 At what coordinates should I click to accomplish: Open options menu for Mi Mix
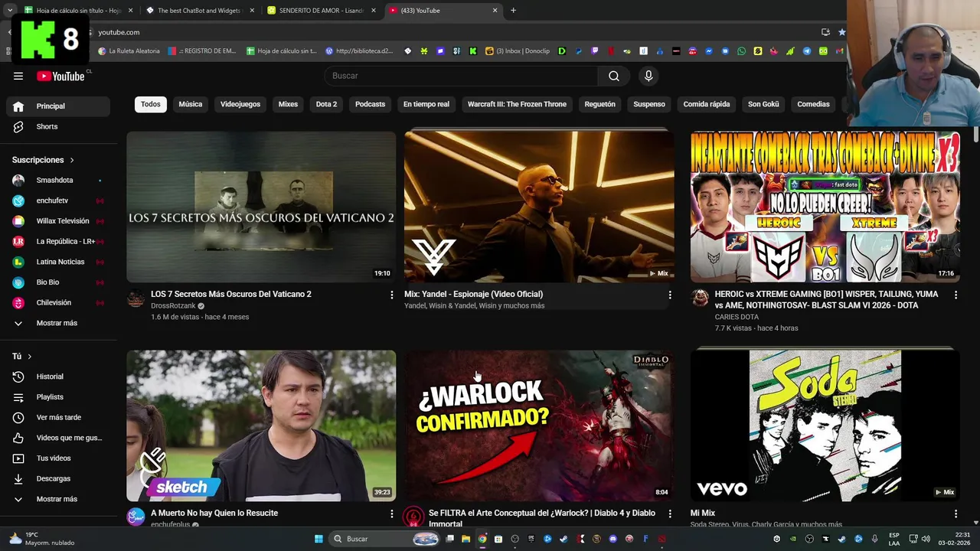[955, 514]
